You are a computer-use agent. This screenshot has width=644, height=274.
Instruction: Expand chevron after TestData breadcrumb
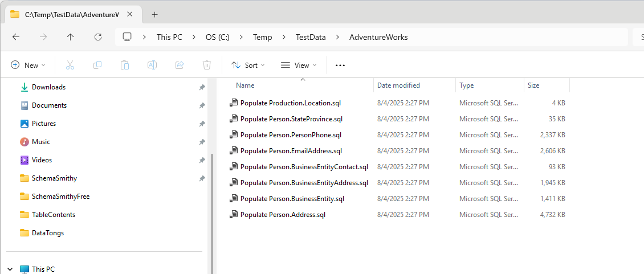tap(337, 37)
